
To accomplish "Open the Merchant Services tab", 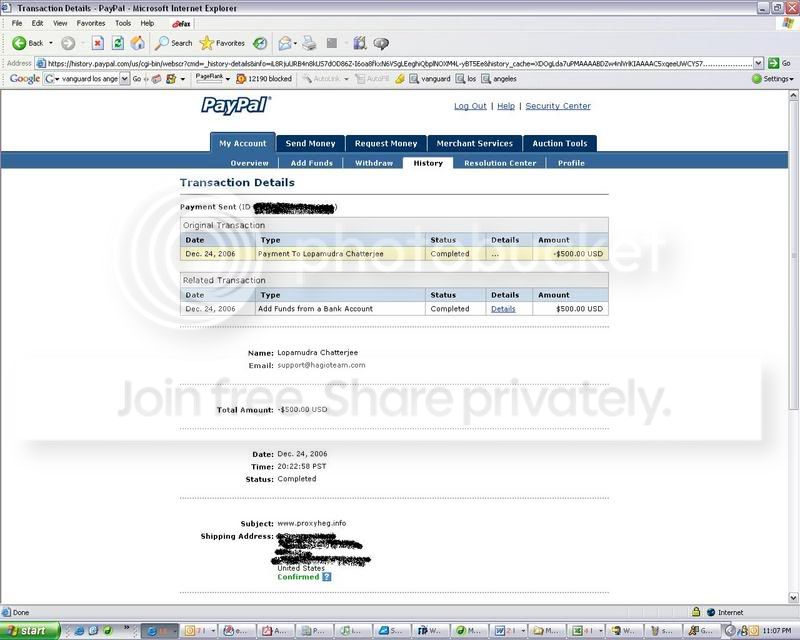I will [x=474, y=143].
